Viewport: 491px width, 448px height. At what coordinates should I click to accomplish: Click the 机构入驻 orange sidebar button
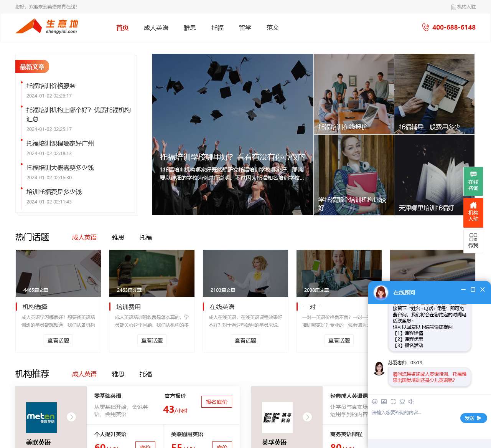pyautogui.click(x=473, y=213)
